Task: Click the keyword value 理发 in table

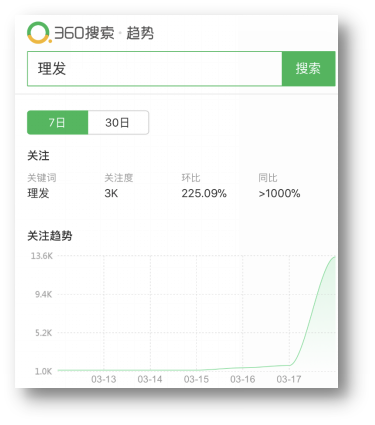Action: pyautogui.click(x=38, y=193)
